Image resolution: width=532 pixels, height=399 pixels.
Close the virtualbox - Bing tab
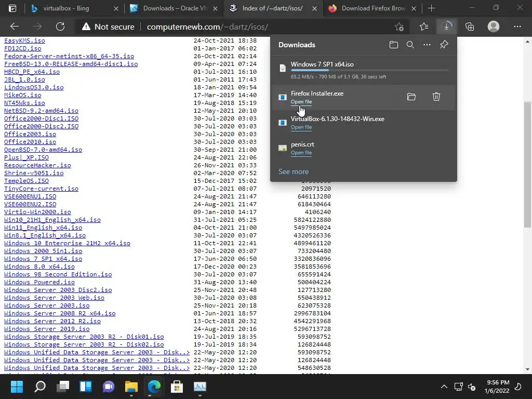pyautogui.click(x=116, y=8)
